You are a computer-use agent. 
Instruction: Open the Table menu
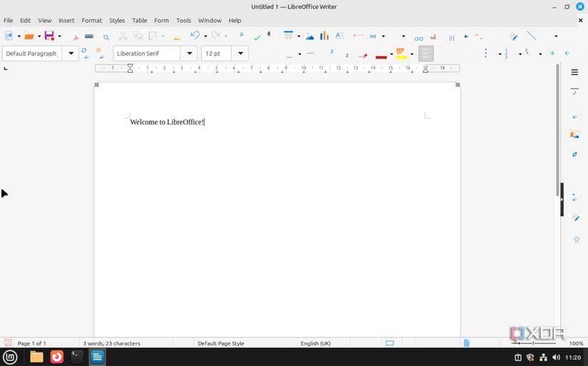[x=140, y=21]
